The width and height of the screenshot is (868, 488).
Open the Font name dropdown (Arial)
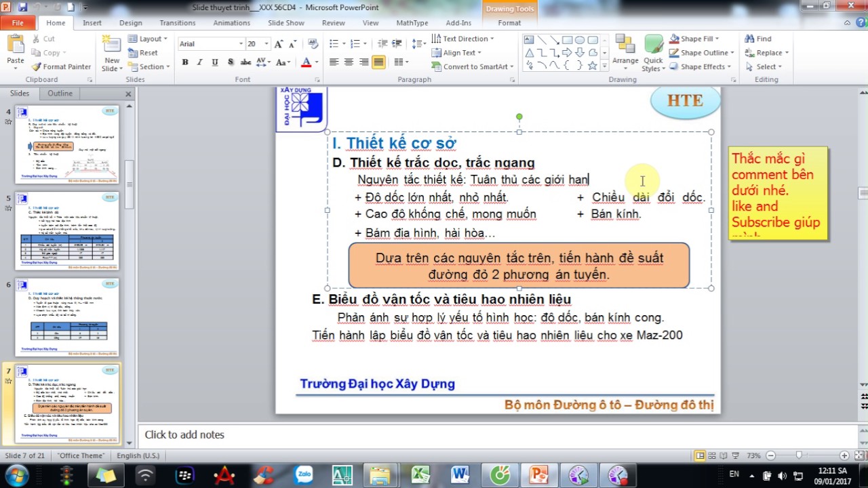[x=240, y=43]
